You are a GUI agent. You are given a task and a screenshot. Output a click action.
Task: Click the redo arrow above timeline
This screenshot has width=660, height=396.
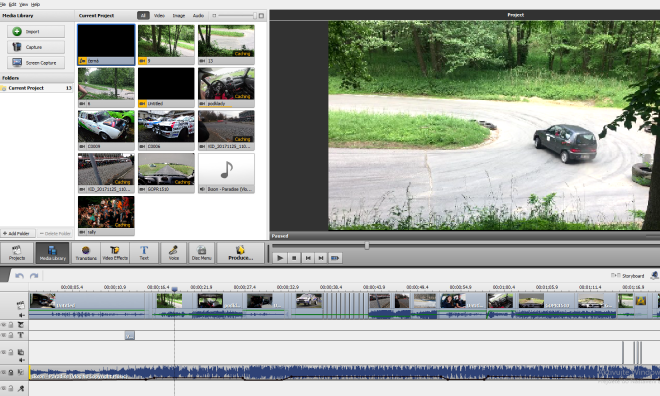pos(34,276)
